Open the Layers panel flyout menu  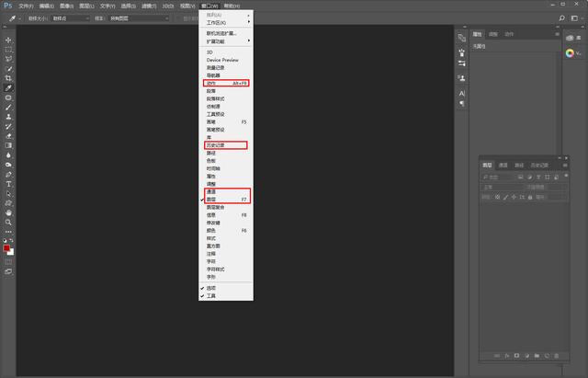pos(565,166)
